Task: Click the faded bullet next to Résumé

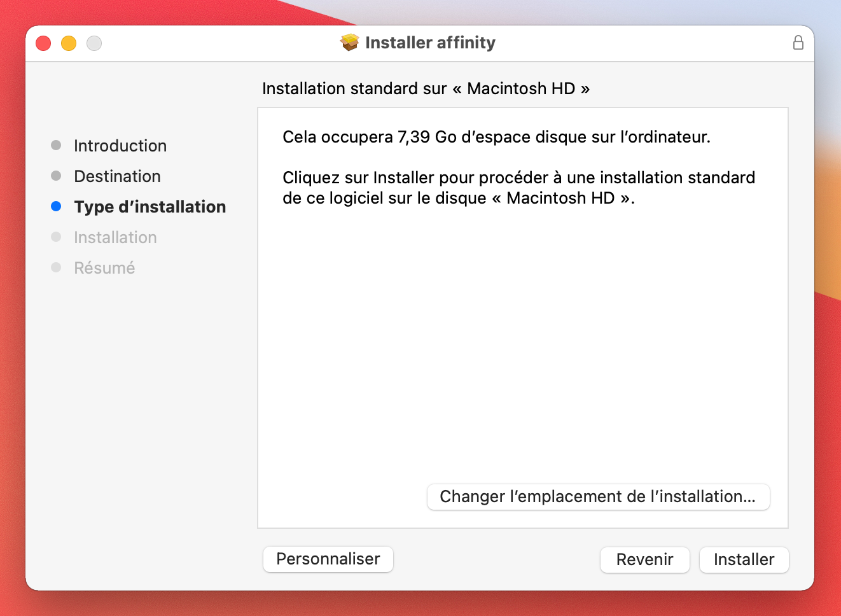Action: 56,267
